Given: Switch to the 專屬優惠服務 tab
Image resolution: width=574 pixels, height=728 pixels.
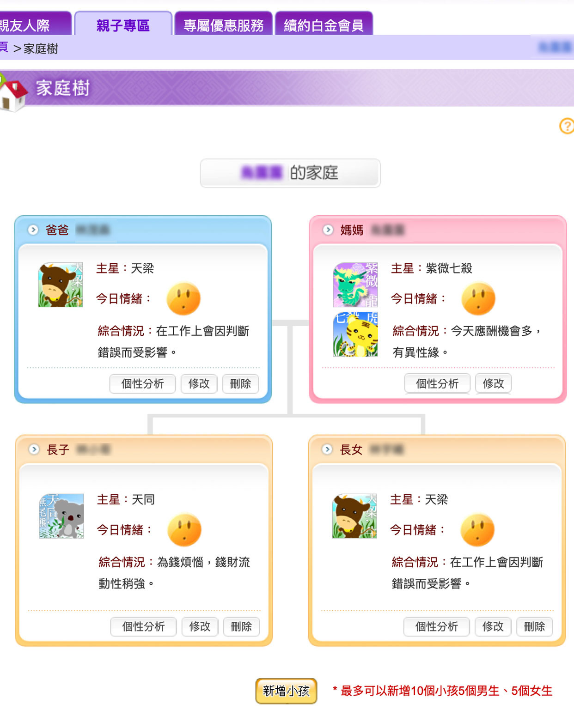Looking at the screenshot, I should [x=223, y=24].
